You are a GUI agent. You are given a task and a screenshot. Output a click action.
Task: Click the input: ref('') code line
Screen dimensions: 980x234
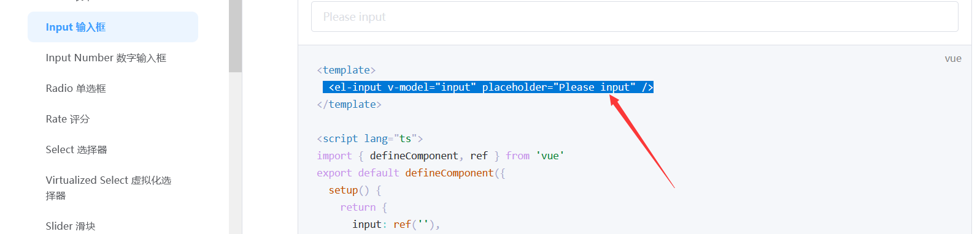[x=396, y=224]
